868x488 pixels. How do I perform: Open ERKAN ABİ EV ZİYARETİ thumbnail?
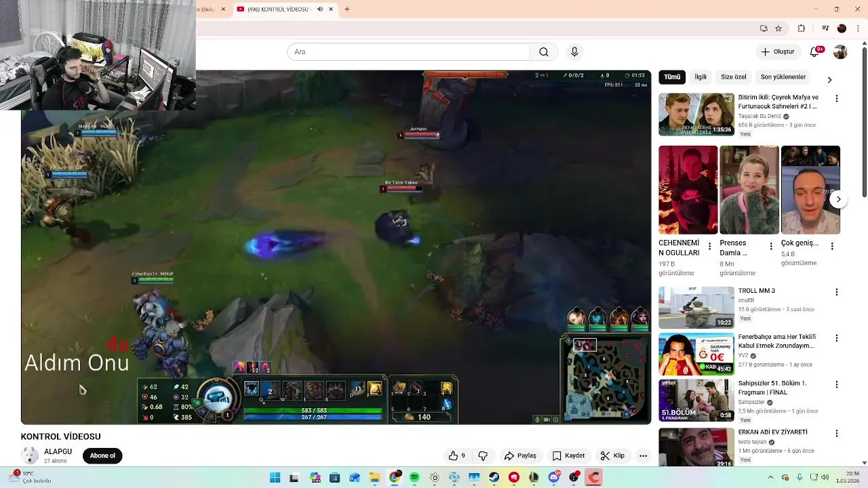point(696,447)
